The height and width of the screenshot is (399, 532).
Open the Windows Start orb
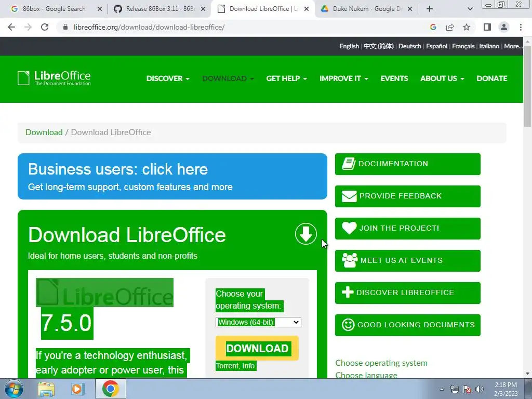point(14,389)
